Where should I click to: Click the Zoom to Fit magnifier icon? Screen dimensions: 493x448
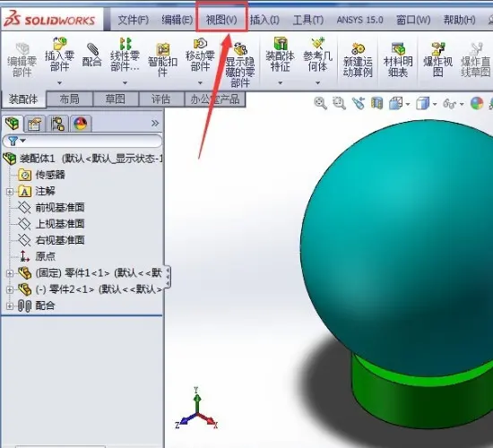pyautogui.click(x=320, y=103)
